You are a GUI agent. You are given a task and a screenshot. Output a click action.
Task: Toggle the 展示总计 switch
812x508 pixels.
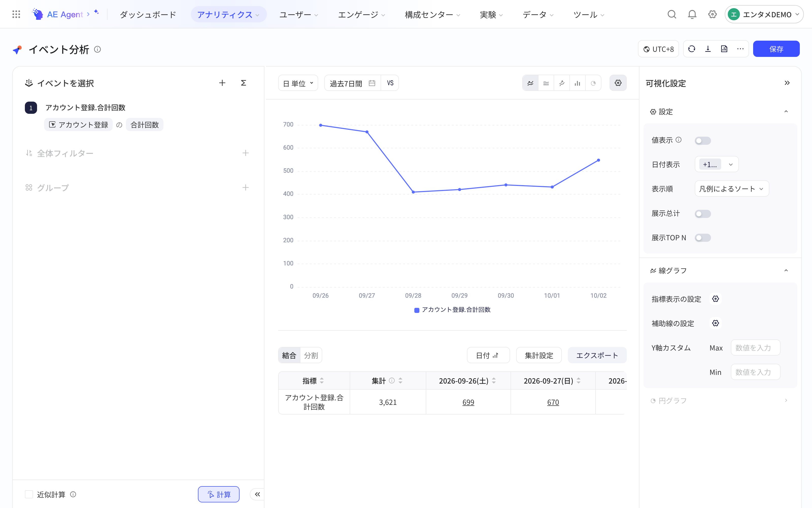(703, 214)
